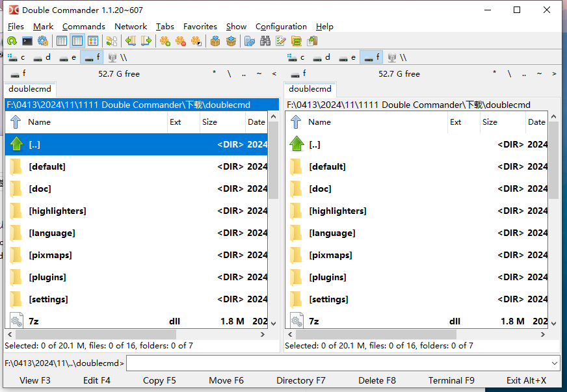Viewport: 567px width, 392px height.
Task: Click the go back arrow icon
Action: click(x=131, y=41)
